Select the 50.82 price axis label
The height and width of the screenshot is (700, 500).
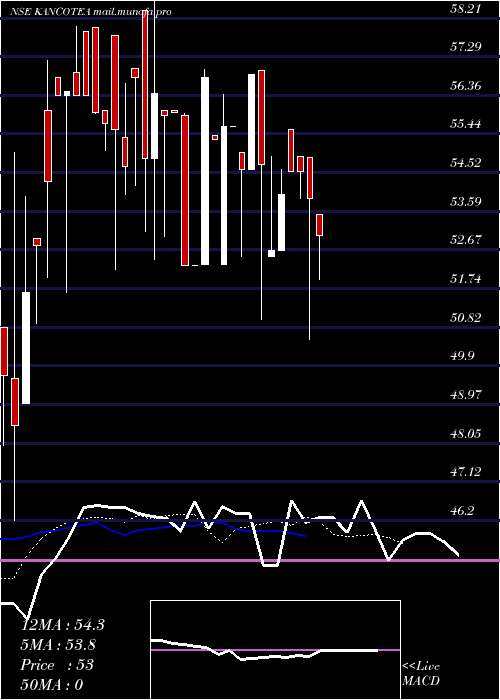pyautogui.click(x=466, y=317)
